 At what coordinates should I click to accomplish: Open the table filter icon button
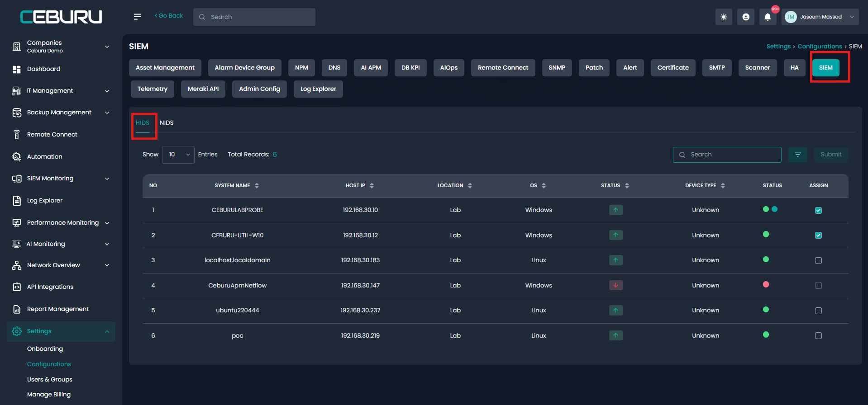click(798, 155)
